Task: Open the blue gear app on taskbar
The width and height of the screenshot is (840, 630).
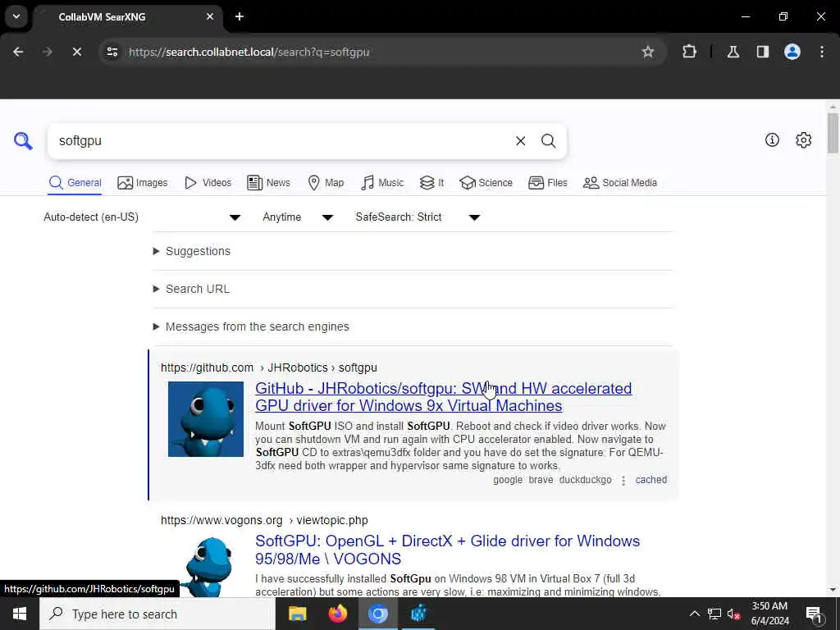Action: 418,614
